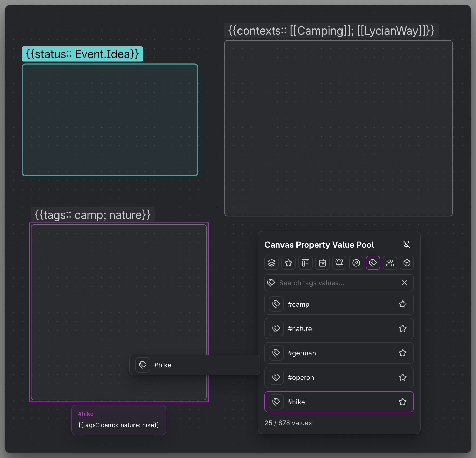Click the status Event.Idea group label
The height and width of the screenshot is (458, 476).
(x=82, y=54)
